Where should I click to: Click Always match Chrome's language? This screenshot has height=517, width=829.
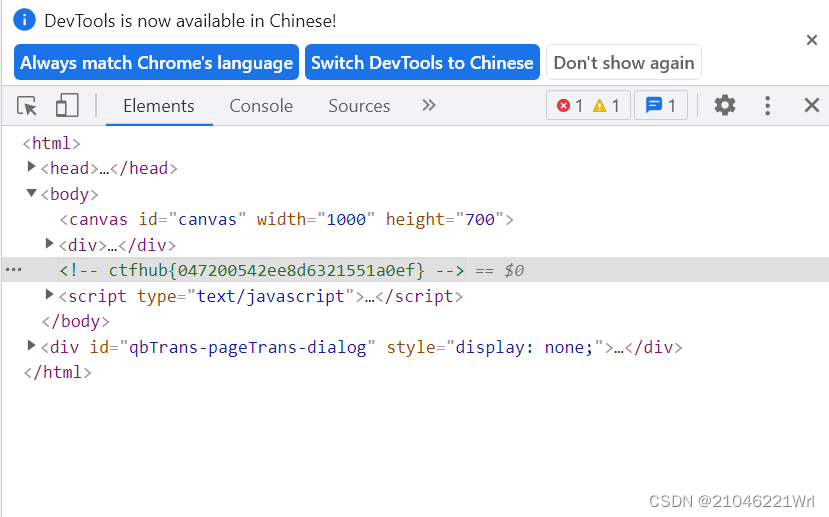tap(156, 62)
